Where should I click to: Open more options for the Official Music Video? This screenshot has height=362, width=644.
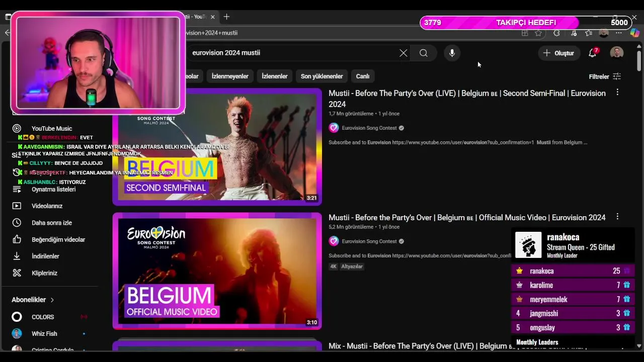(x=617, y=217)
